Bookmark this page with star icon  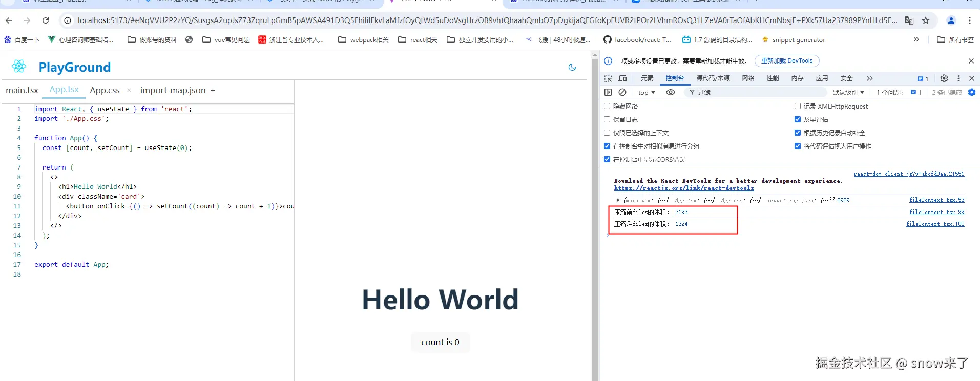(x=926, y=20)
